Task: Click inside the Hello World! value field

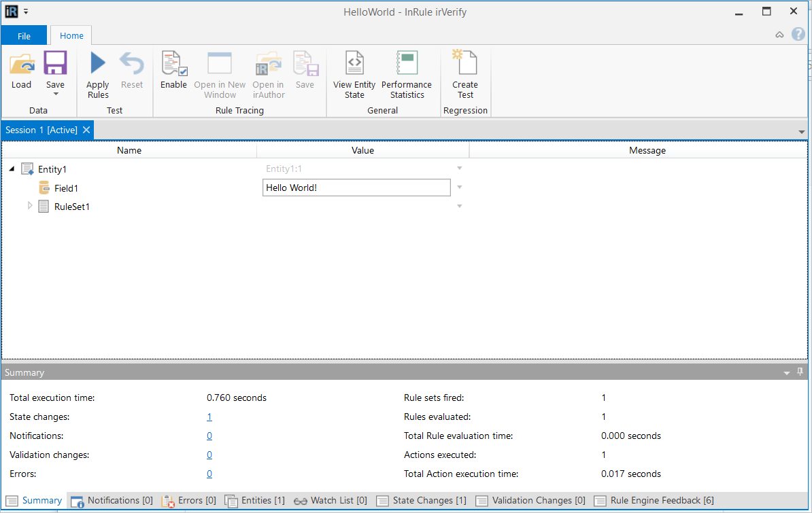Action: [x=356, y=187]
